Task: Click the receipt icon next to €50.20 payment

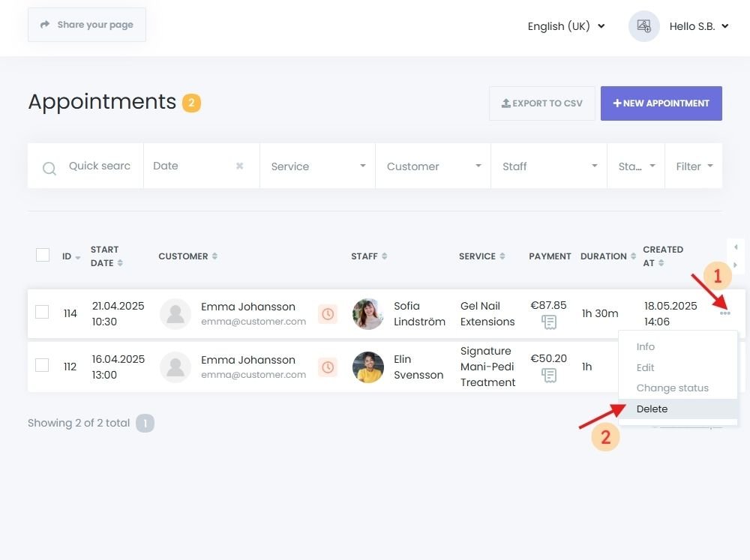Action: point(550,375)
